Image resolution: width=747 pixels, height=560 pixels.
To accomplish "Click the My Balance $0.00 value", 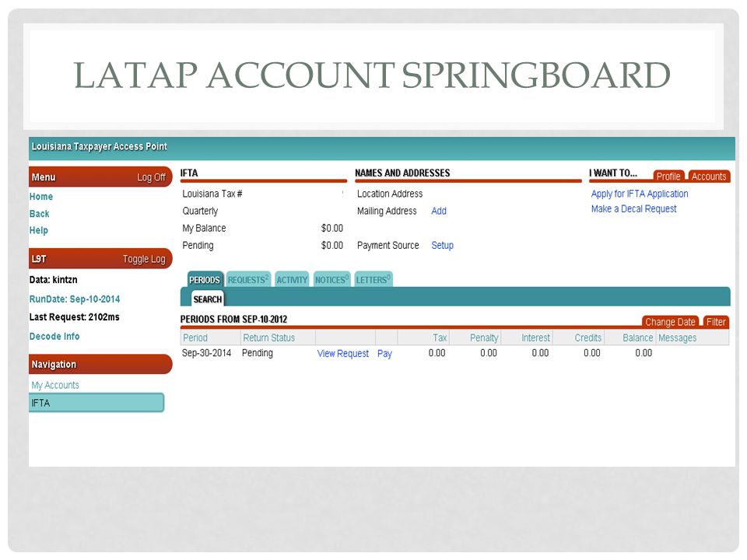I will click(332, 228).
